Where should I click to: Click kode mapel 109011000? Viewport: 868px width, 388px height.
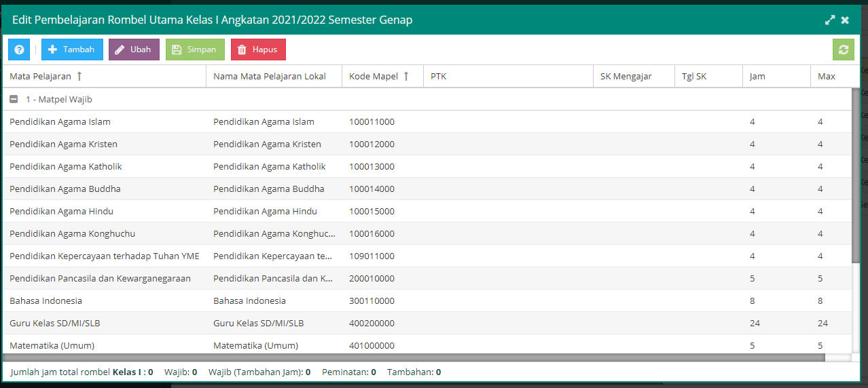(x=372, y=256)
